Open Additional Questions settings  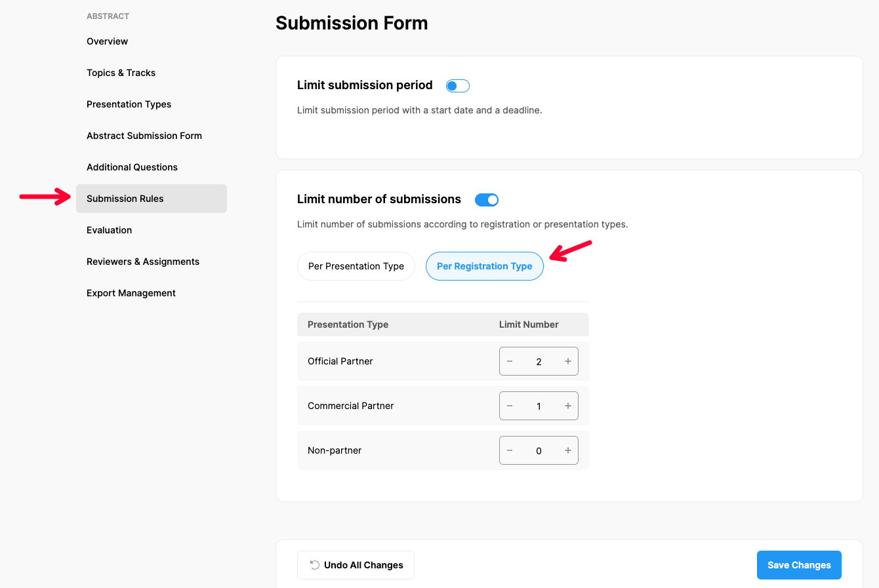pos(133,167)
